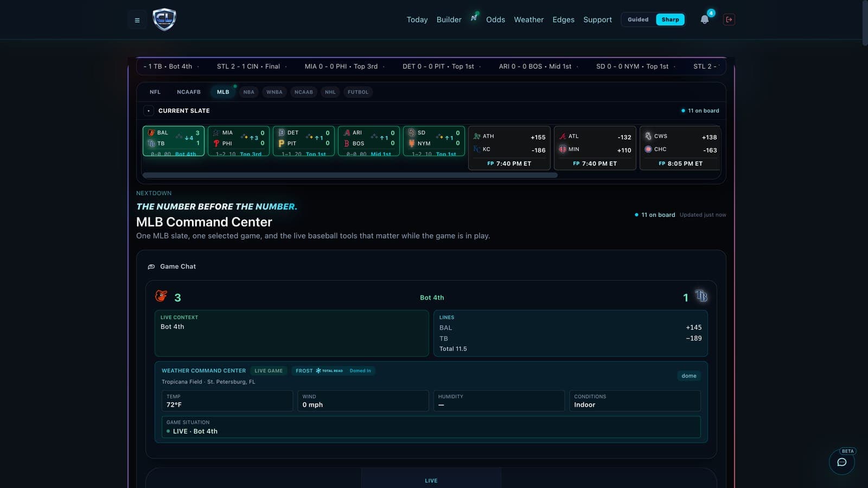Select the ATL vs MIN game card
The width and height of the screenshot is (868, 488).
(x=595, y=148)
